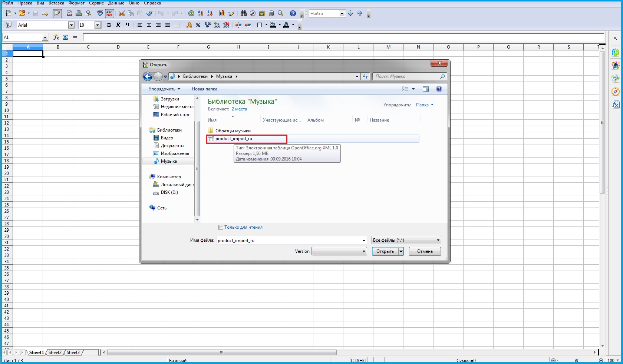
Task: Open Data Sources icon in toolbar
Action: [271, 14]
